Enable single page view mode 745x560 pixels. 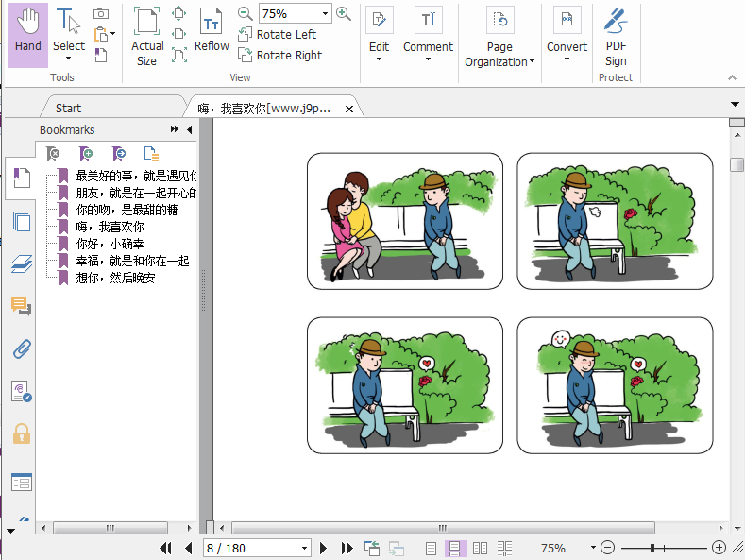point(432,548)
